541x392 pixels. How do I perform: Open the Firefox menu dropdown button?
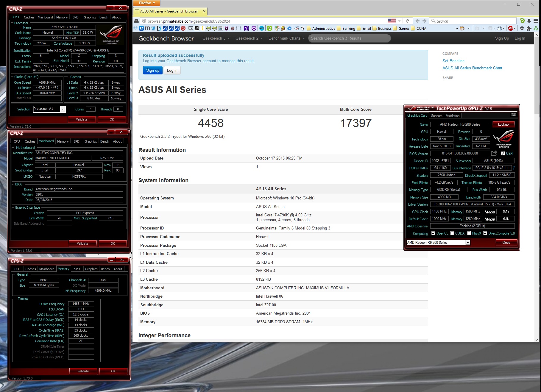point(147,3)
